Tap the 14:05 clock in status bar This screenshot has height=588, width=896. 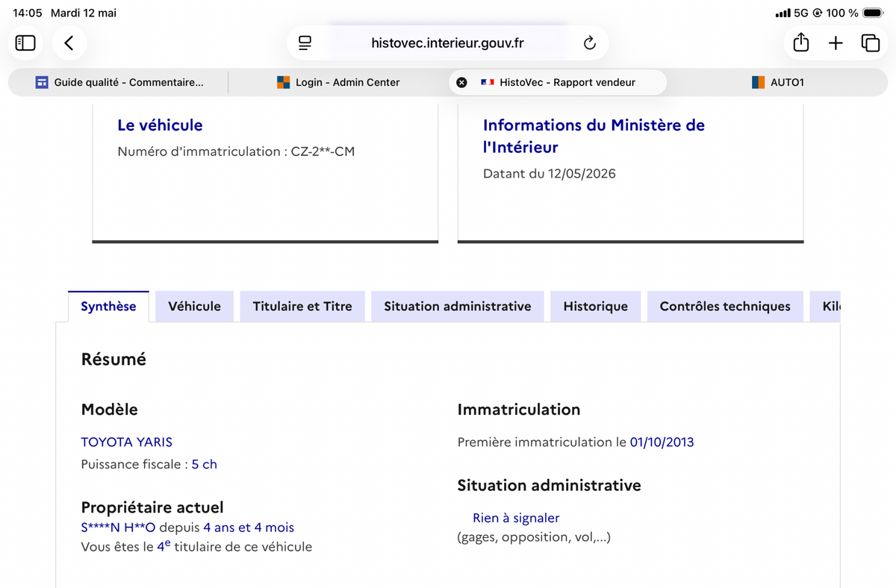(28, 13)
